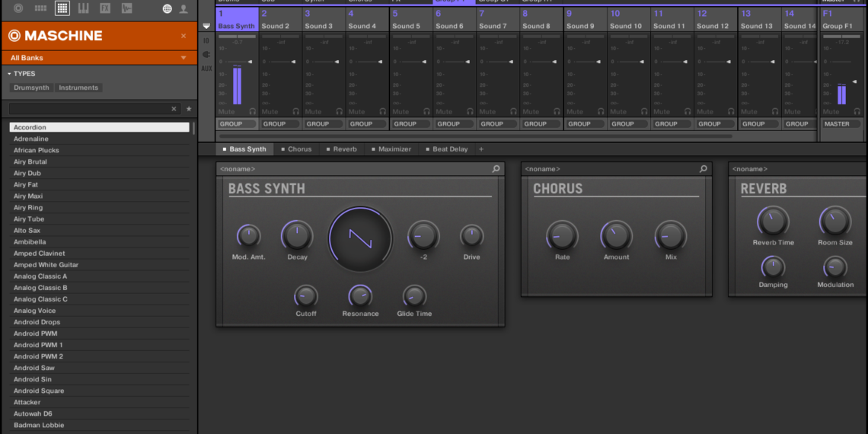Click the favorites star beside search field
868x434 pixels.
pos(189,109)
